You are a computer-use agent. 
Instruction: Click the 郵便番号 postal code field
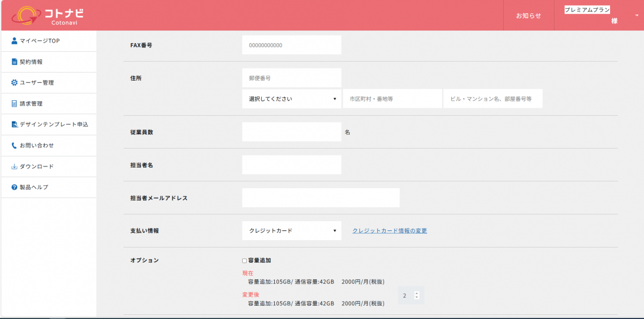click(292, 78)
